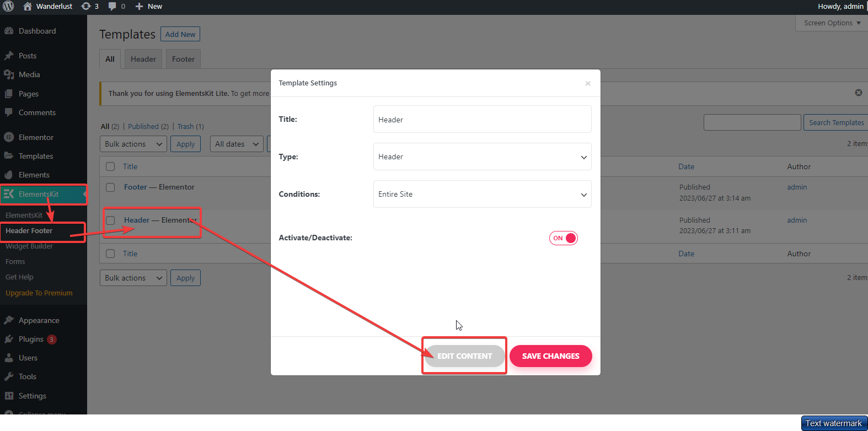
Task: Click the Edit Content button
Action: (x=464, y=356)
